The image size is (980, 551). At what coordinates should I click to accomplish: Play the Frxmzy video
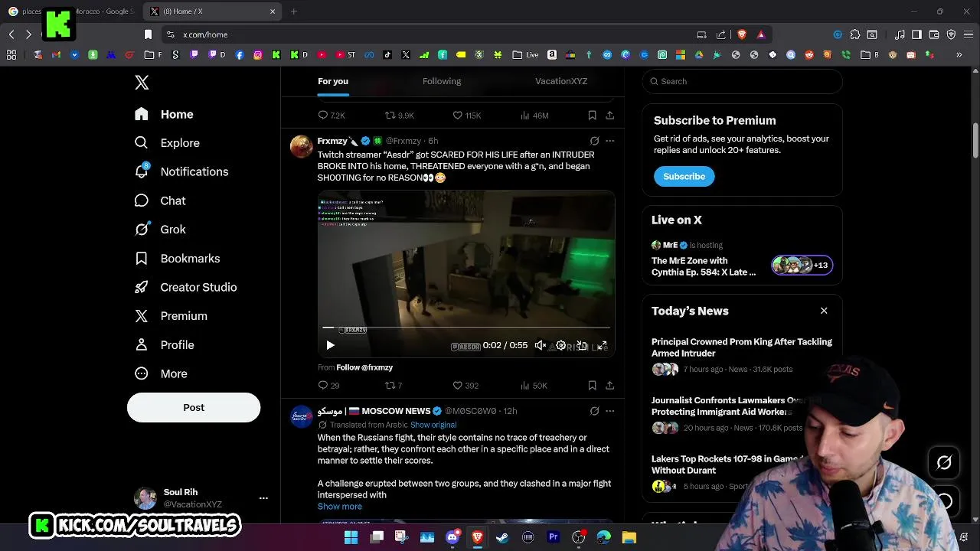point(330,345)
